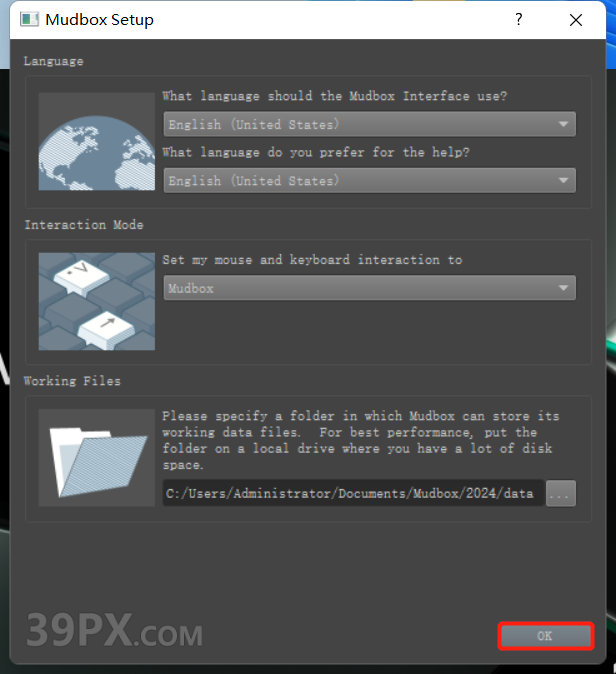Click the Mudbox Setup title text
The width and height of the screenshot is (616, 674).
pos(100,20)
